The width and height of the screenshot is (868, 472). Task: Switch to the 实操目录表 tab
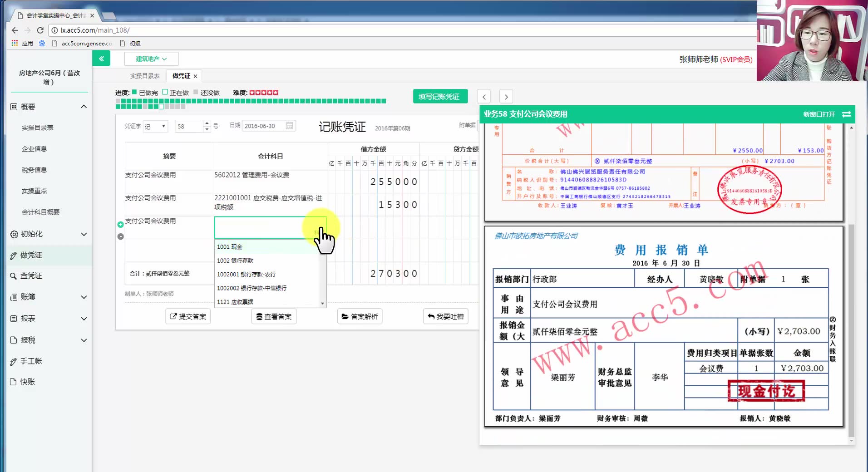pos(145,75)
